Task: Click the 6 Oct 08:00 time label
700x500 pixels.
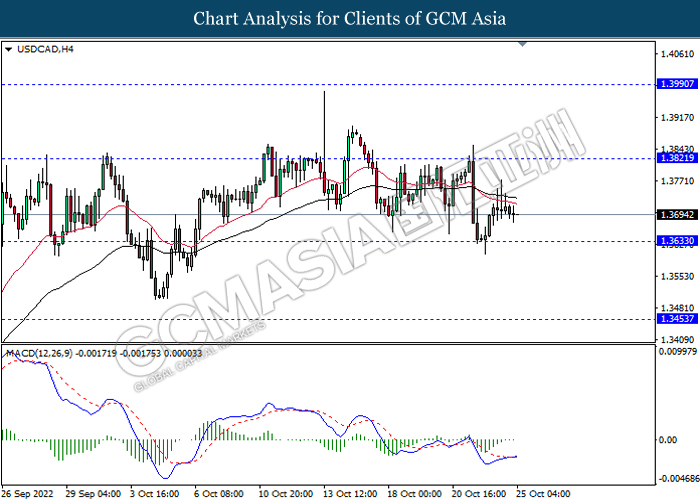Action: click(x=219, y=494)
